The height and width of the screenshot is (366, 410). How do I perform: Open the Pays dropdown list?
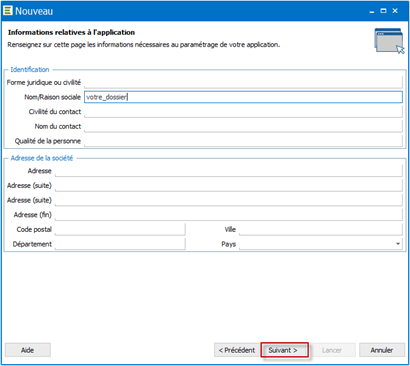398,244
